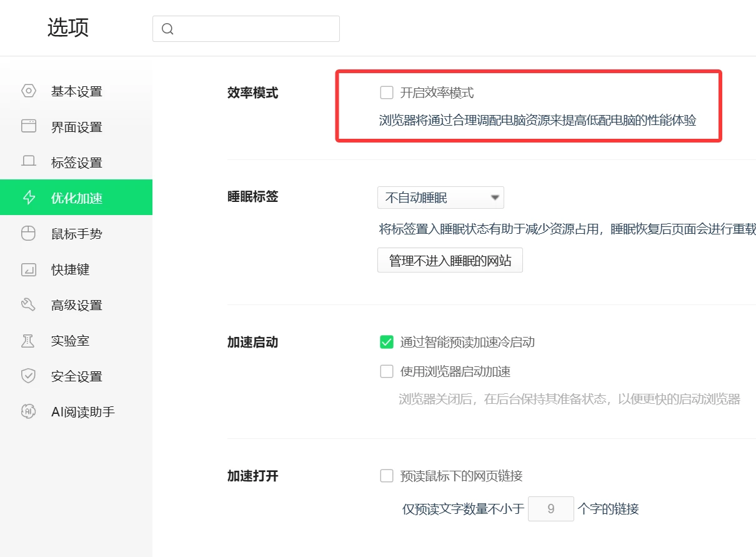The image size is (756, 557).
Task: Tick 预读鼠标下的网页链接 checkbox
Action: click(x=387, y=476)
